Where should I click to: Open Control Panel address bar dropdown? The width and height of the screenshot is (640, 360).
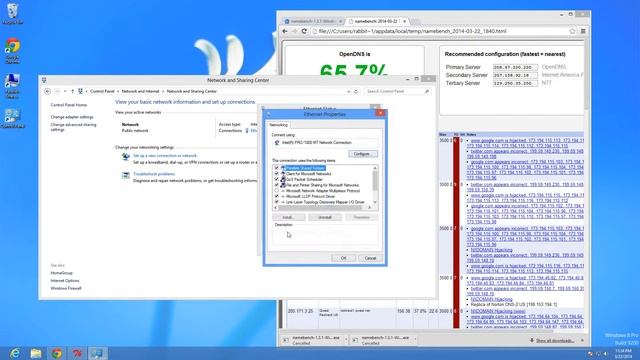click(x=348, y=91)
